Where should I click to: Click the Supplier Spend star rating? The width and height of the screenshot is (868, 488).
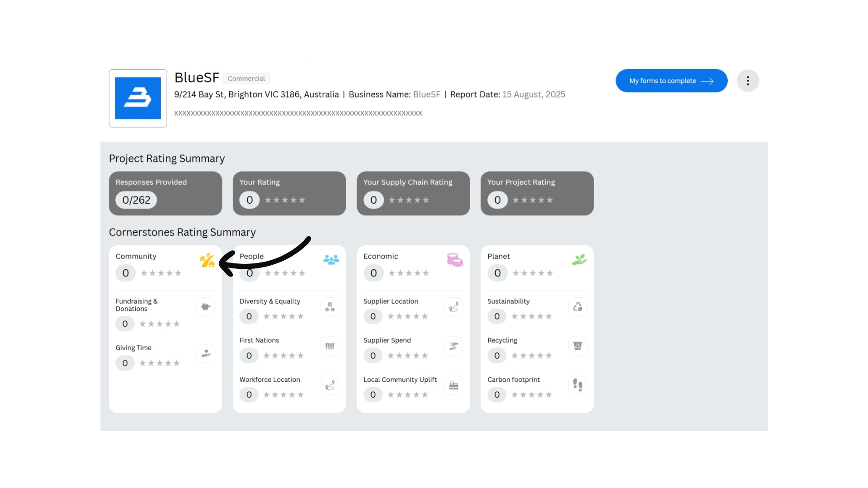408,356
